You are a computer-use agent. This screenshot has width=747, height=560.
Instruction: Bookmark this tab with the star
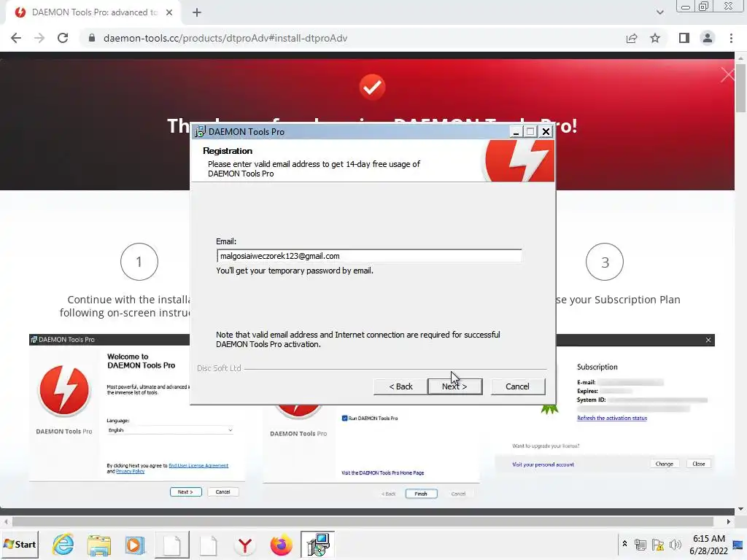tap(655, 38)
